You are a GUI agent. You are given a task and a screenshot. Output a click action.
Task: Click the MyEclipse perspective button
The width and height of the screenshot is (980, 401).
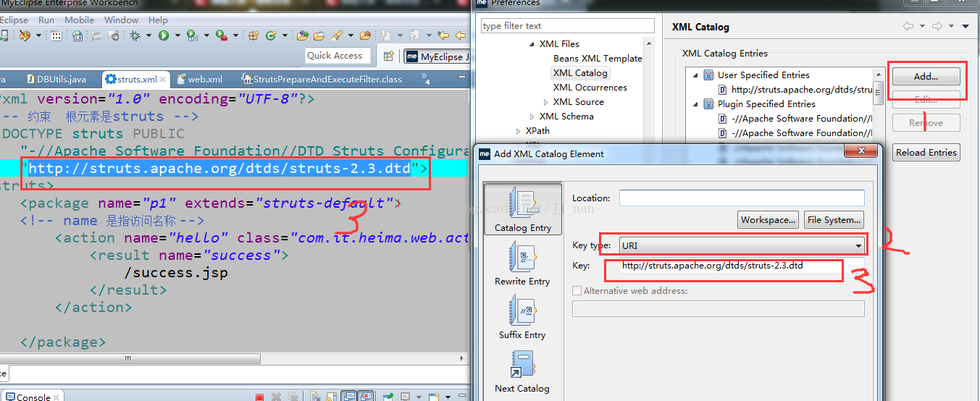coord(437,56)
